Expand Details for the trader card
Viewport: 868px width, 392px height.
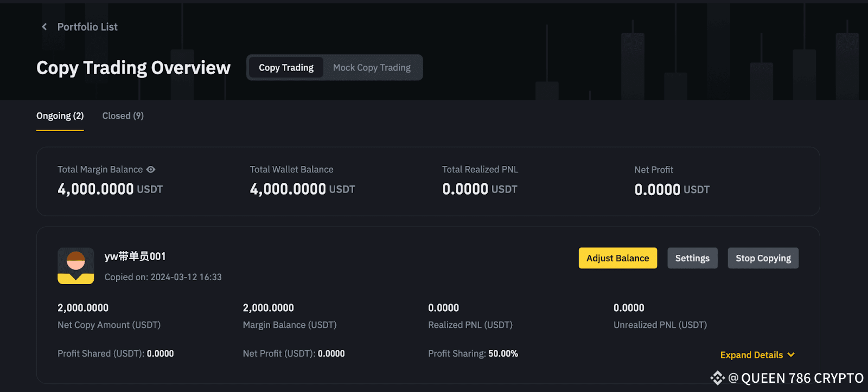coord(751,355)
